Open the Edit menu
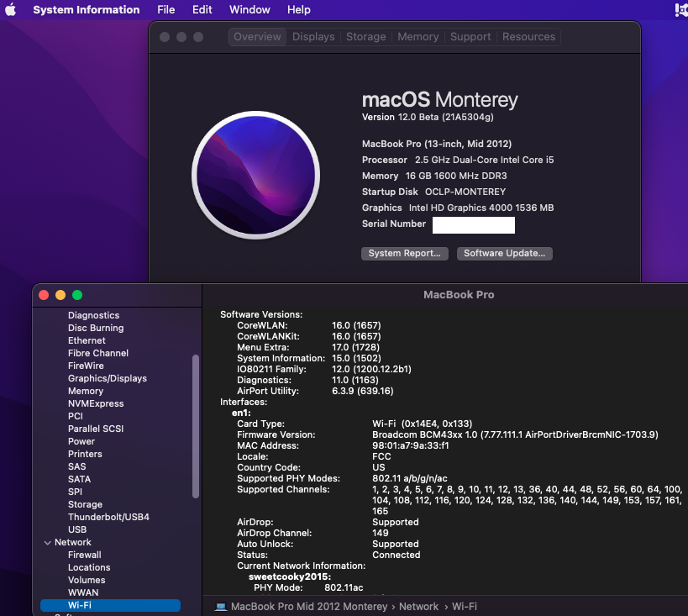This screenshot has width=688, height=616. 202,9
